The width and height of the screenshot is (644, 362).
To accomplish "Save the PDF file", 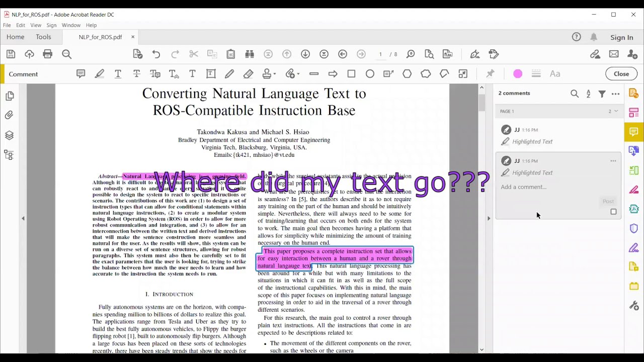I will 11,54.
